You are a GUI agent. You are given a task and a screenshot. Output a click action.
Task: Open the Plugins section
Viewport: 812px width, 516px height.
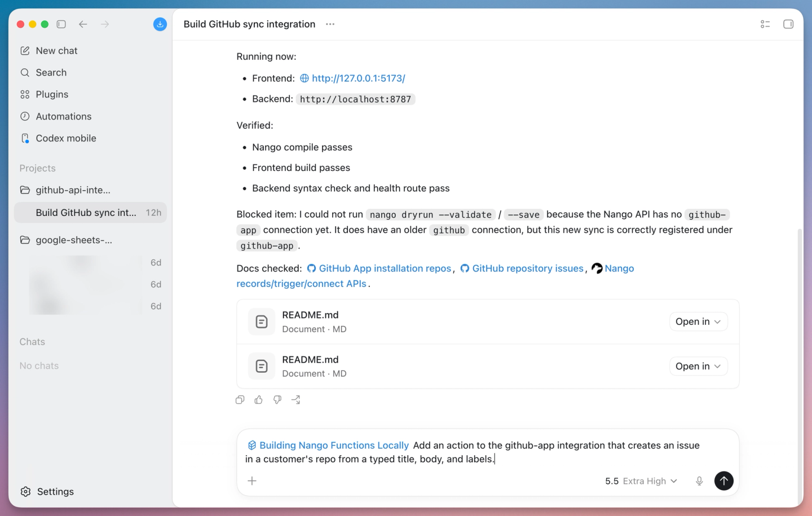point(90,94)
